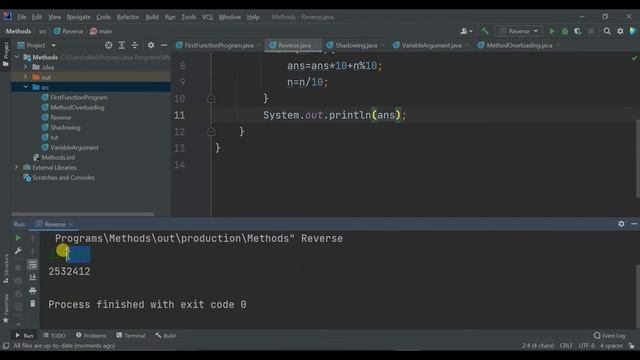Open the Navigate menu

(78, 17)
